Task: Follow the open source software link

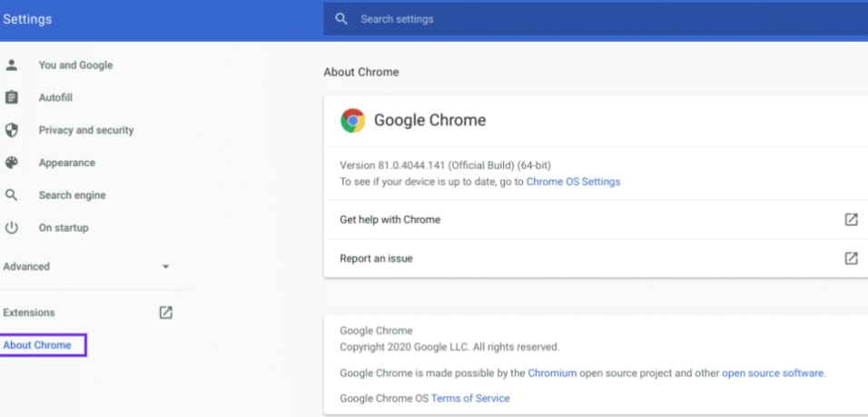Action: pos(773,373)
